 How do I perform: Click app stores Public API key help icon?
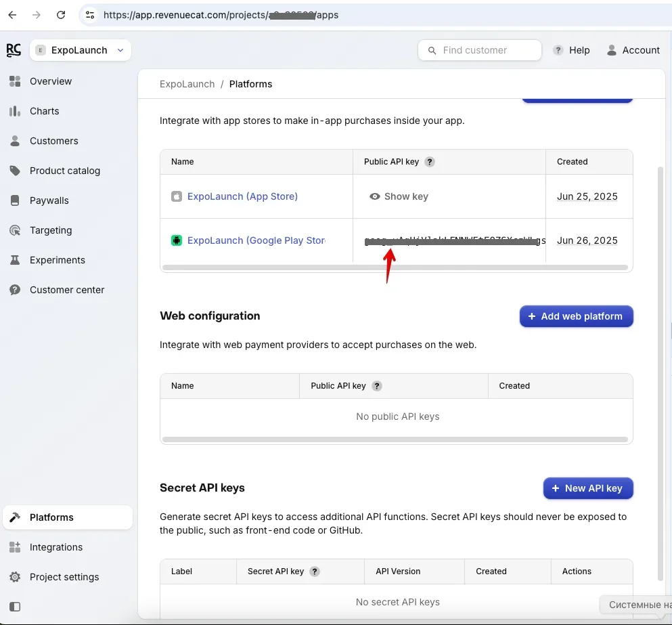[x=430, y=162]
